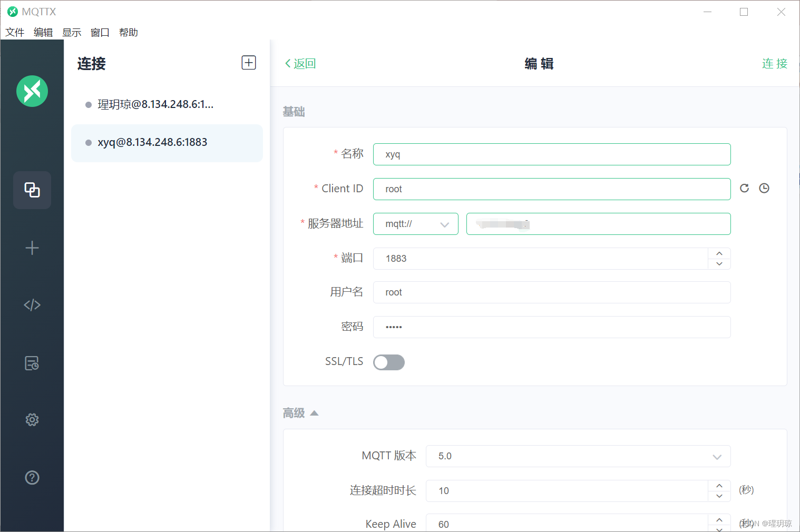Add a new connection with the plus button
The height and width of the screenshot is (532, 800).
pos(248,62)
